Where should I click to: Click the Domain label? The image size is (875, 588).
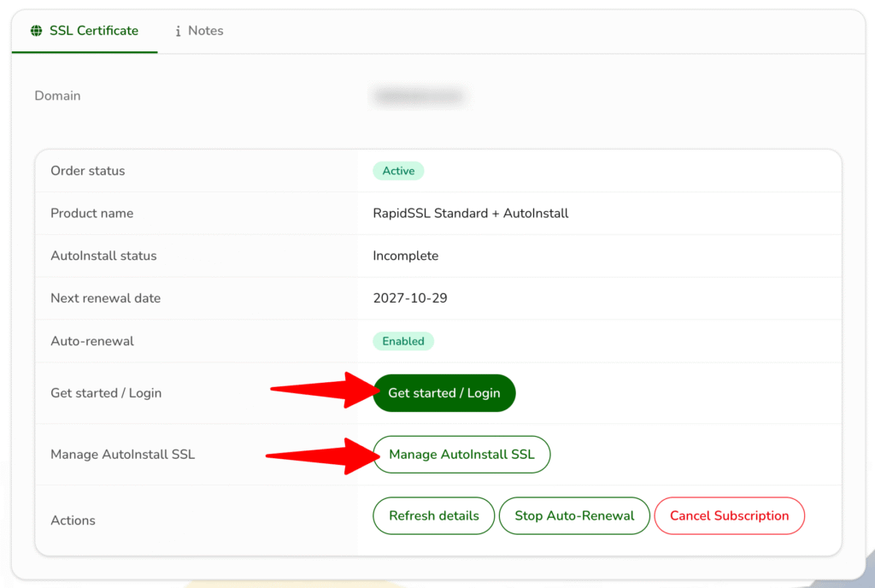tap(57, 96)
